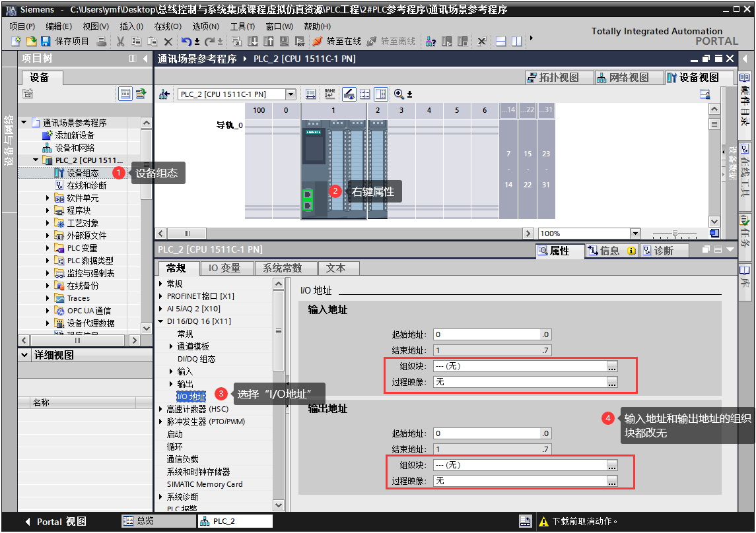This screenshot has height=533, width=756.
Task: Open the 在线(O) menu
Action: (x=168, y=26)
